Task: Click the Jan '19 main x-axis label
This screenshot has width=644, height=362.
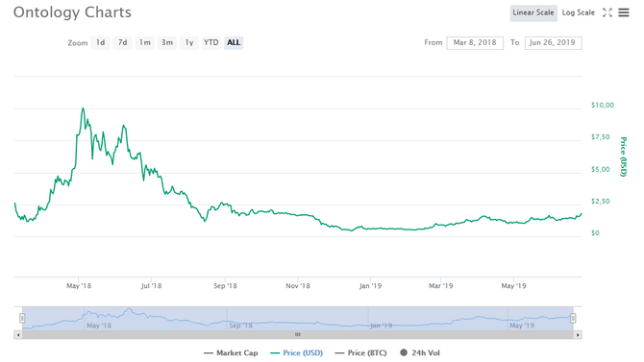Action: [x=370, y=286]
